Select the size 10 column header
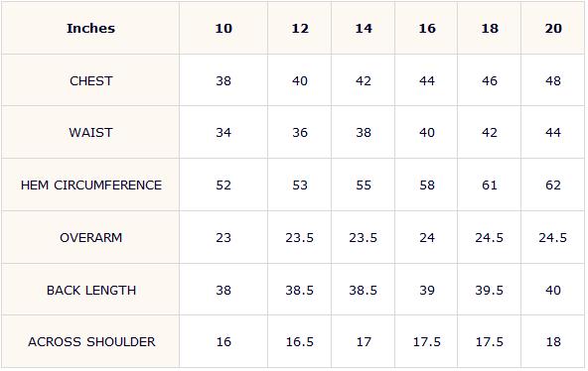Image resolution: width=588 pixels, height=371 pixels. coord(223,29)
